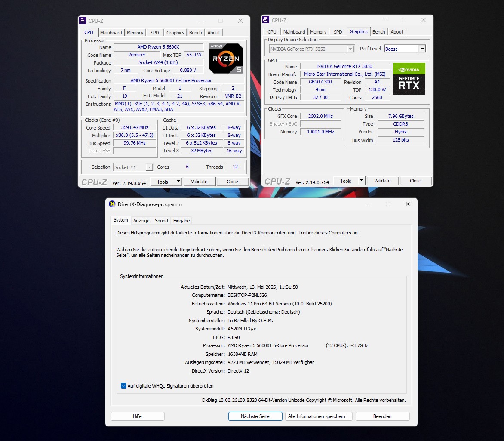
Task: Click the NVIDIA GeForce RTX logo image
Action: [409, 79]
